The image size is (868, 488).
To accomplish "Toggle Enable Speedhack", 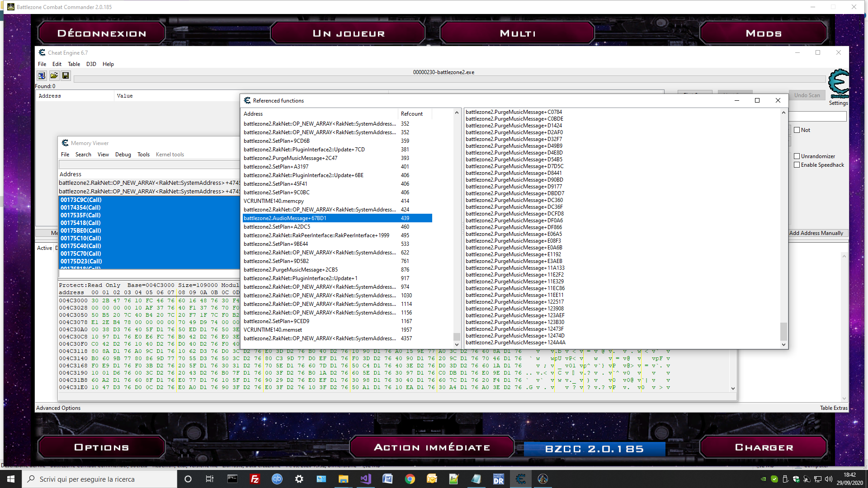I will pos(797,164).
